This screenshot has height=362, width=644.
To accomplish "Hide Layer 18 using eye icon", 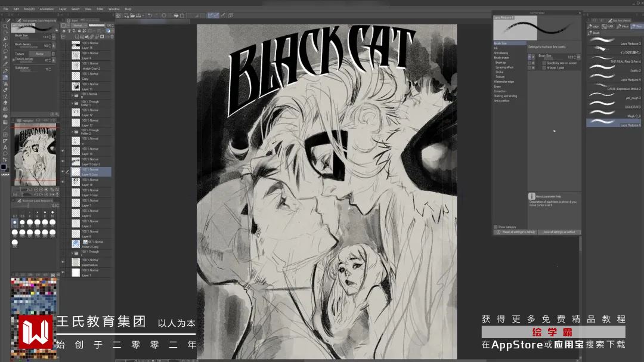I will [x=63, y=182].
